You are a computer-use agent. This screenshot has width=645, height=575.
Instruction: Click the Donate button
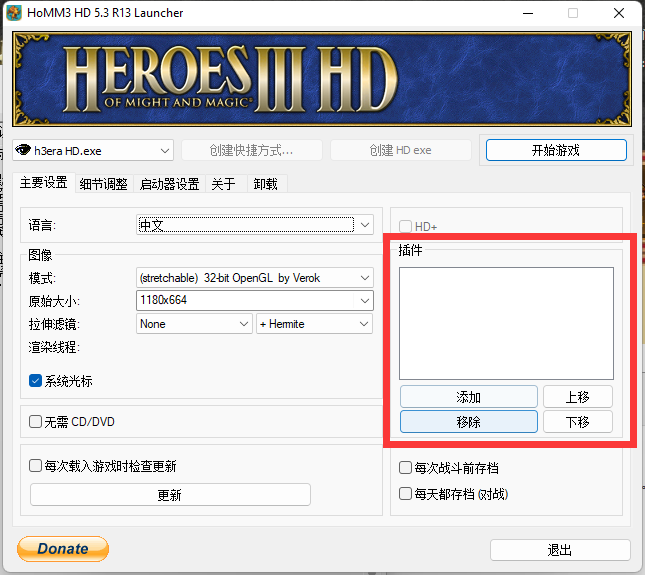[63, 549]
